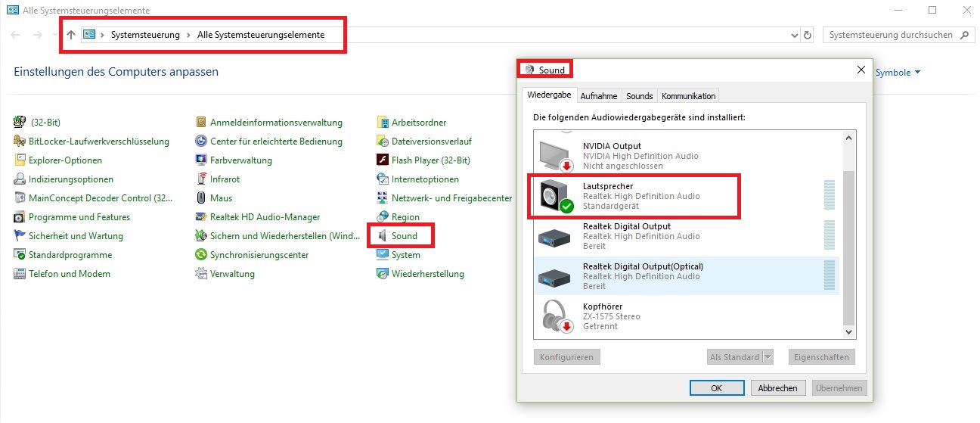The width and height of the screenshot is (980, 423).
Task: Click the Digital Output(Optical) level meter
Action: (829, 276)
